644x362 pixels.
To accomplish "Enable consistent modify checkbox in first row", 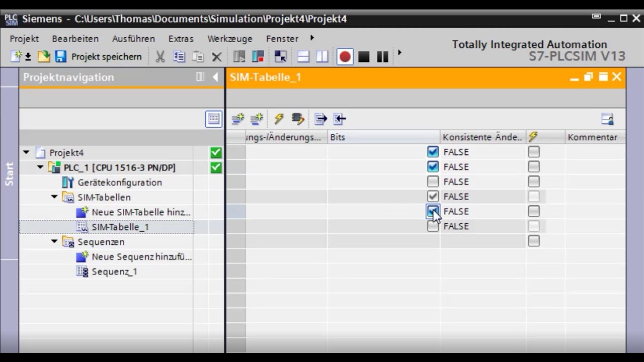I will pyautogui.click(x=534, y=152).
